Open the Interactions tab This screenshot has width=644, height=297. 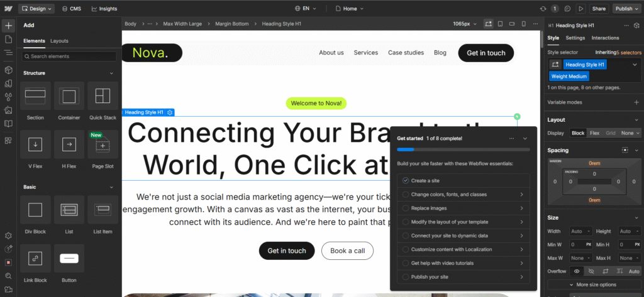tap(605, 38)
